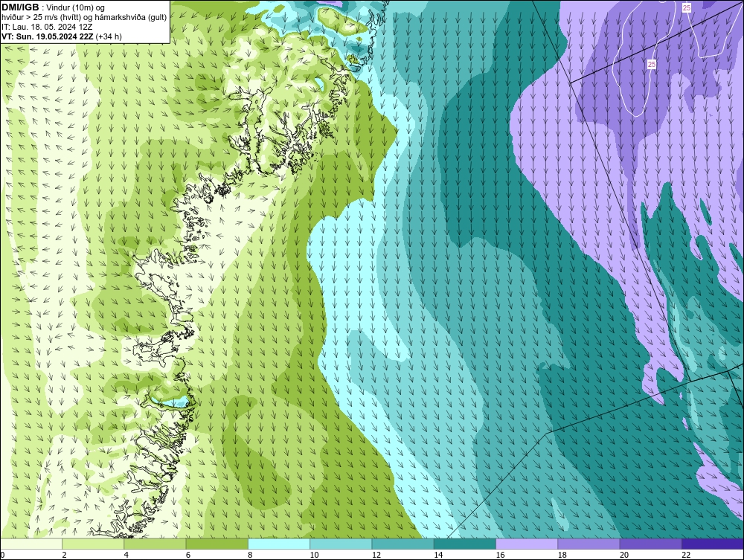Click the 'Vindur (10m) og' label
The width and height of the screenshot is (744, 560).
[x=77, y=8]
